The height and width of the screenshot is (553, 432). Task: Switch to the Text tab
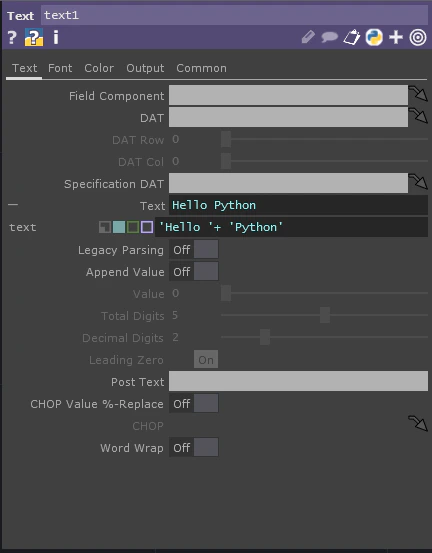tap(24, 68)
